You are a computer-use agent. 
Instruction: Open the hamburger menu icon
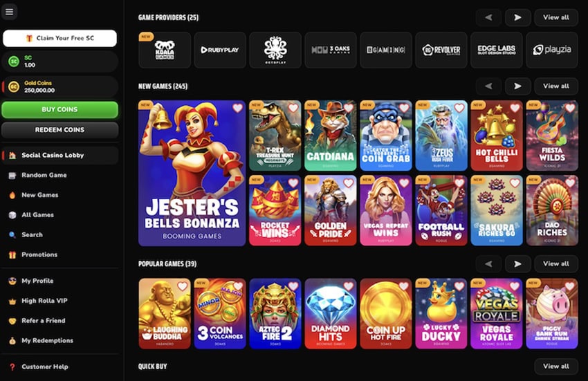click(x=10, y=12)
